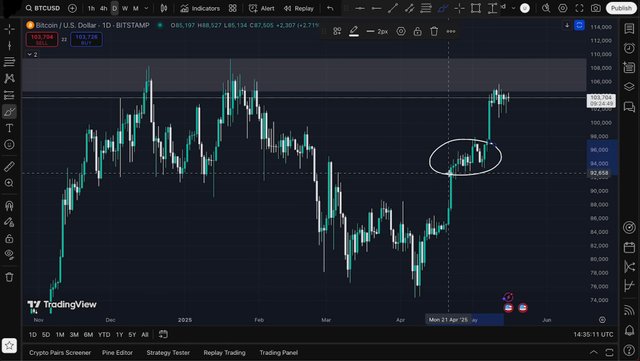The height and width of the screenshot is (361, 640).
Task: Open the chart type candles menu
Action: point(164,8)
